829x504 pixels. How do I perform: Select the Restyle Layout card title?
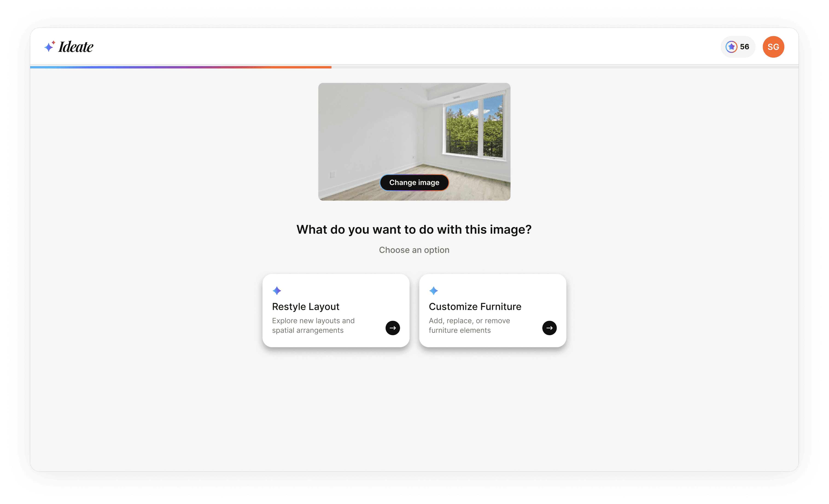pos(306,307)
